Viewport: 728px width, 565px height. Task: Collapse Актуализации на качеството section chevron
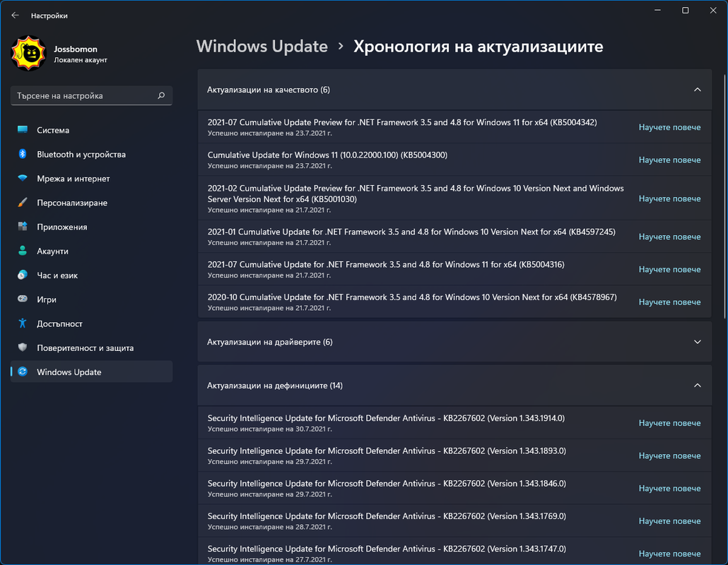697,90
